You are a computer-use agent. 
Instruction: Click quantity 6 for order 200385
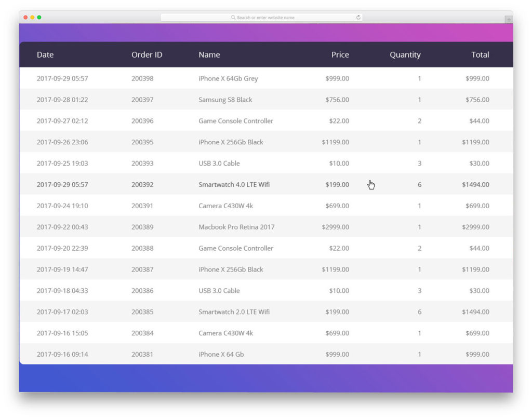[419, 312]
